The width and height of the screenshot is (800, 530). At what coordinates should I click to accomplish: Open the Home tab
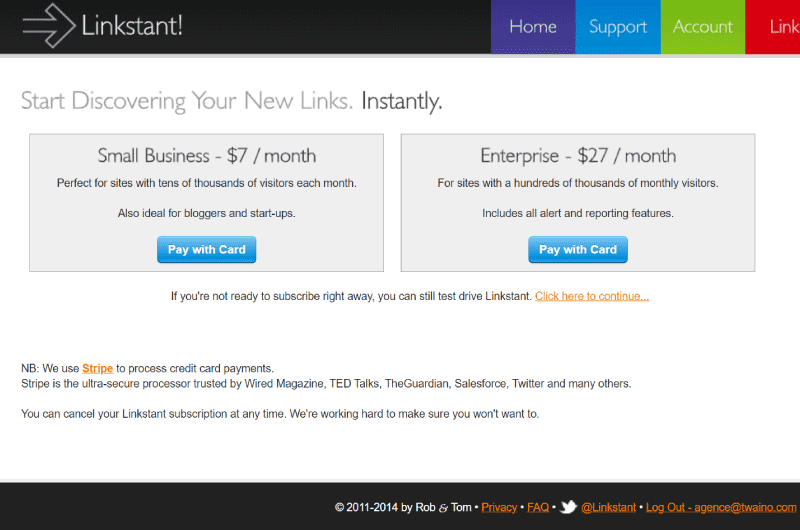pos(533,27)
